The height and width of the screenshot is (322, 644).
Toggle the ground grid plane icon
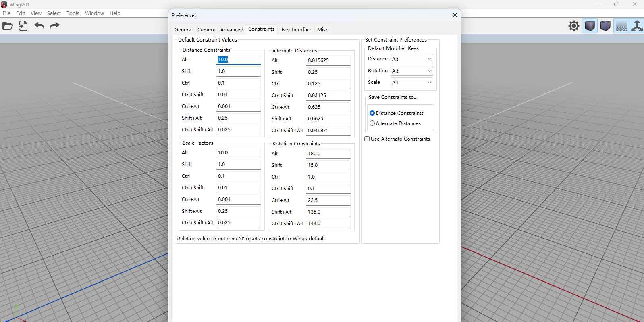[621, 26]
